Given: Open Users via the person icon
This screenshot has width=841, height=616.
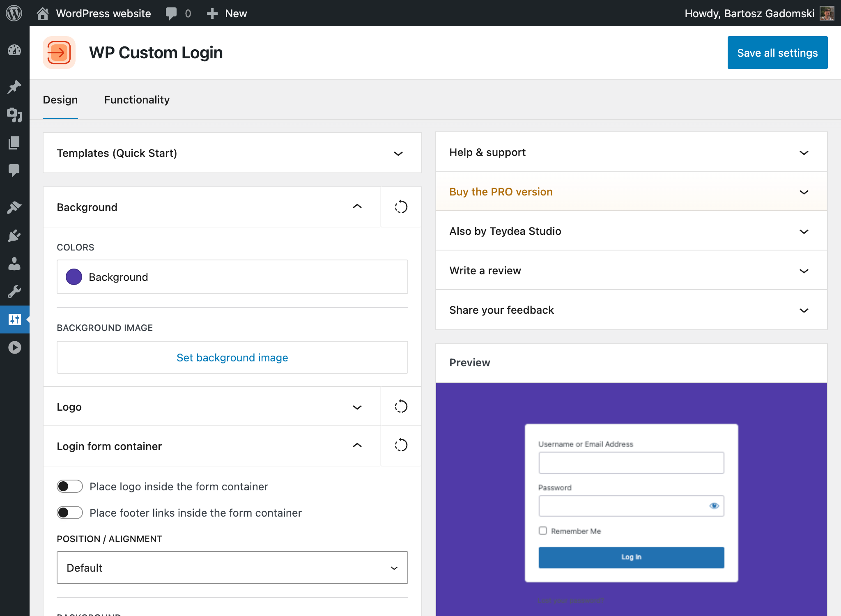Looking at the screenshot, I should tap(15, 264).
